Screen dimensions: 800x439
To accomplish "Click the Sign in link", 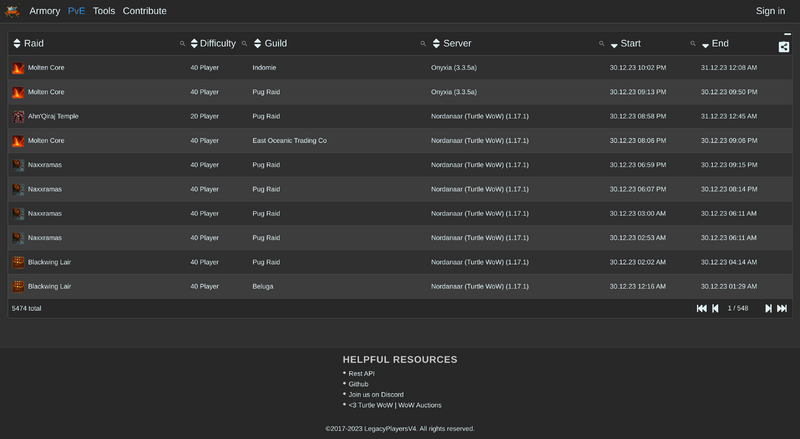I will [x=770, y=11].
